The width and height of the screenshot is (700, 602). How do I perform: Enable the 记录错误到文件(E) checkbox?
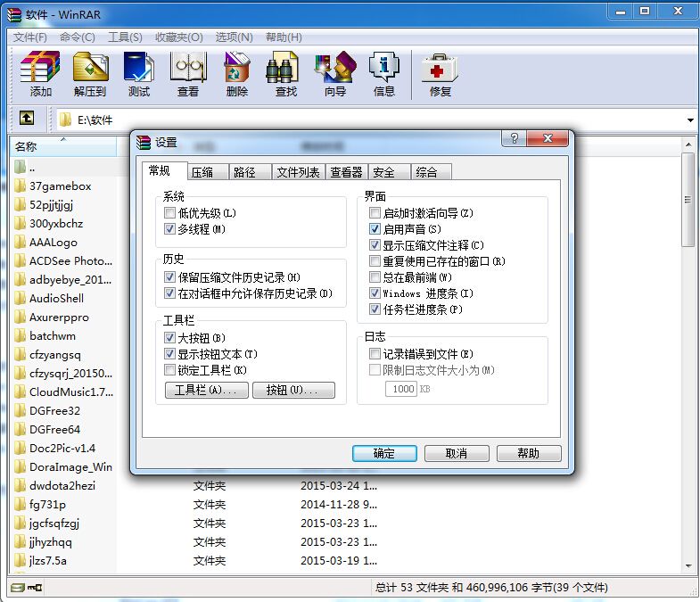click(375, 354)
